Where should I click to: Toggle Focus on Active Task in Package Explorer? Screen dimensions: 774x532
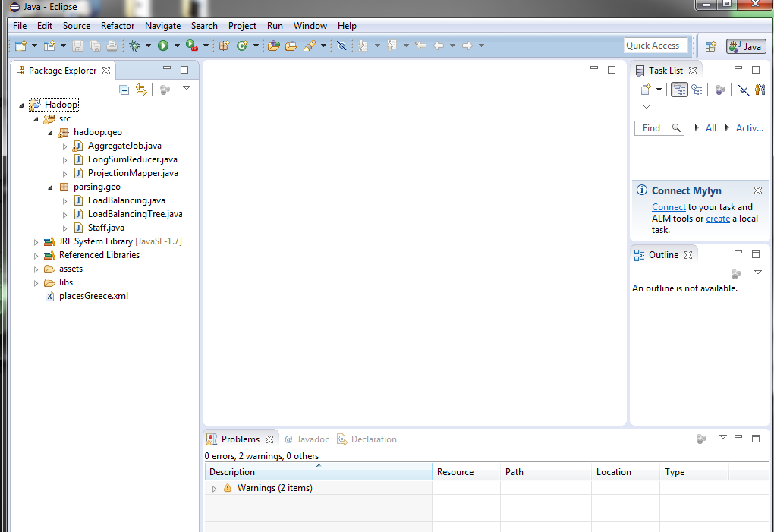(x=165, y=90)
